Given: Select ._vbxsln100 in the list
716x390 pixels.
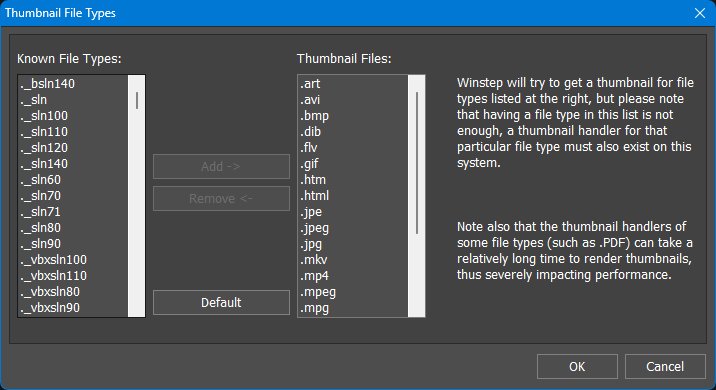Looking at the screenshot, I should (73, 259).
